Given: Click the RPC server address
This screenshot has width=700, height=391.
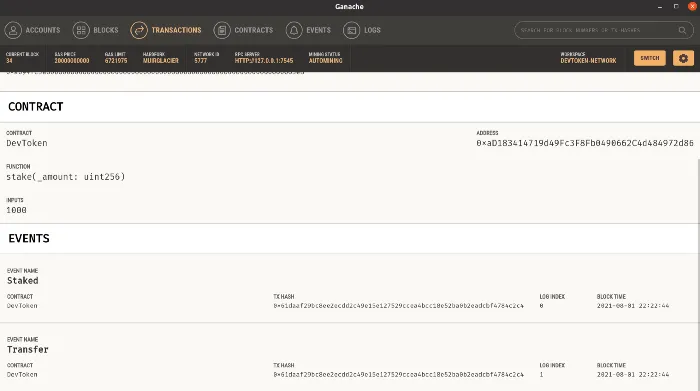Looking at the screenshot, I should (x=264, y=61).
